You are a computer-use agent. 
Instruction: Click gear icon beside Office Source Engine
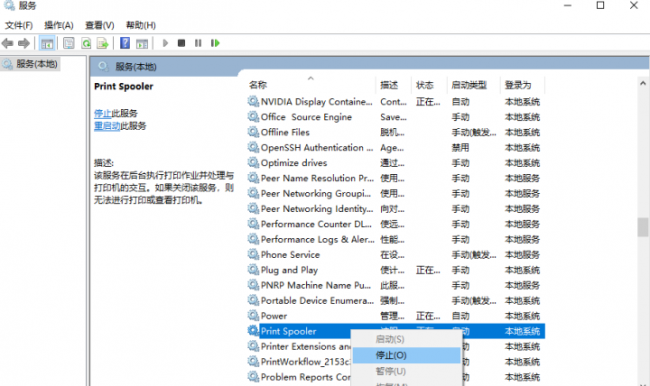(253, 117)
